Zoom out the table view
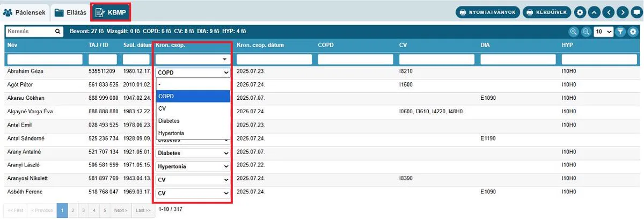The image size is (644, 219). click(586, 32)
